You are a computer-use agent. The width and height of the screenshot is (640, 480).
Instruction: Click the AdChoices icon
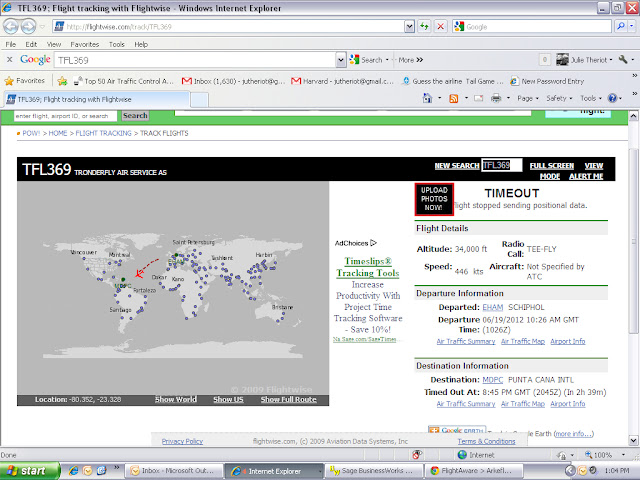point(373,243)
